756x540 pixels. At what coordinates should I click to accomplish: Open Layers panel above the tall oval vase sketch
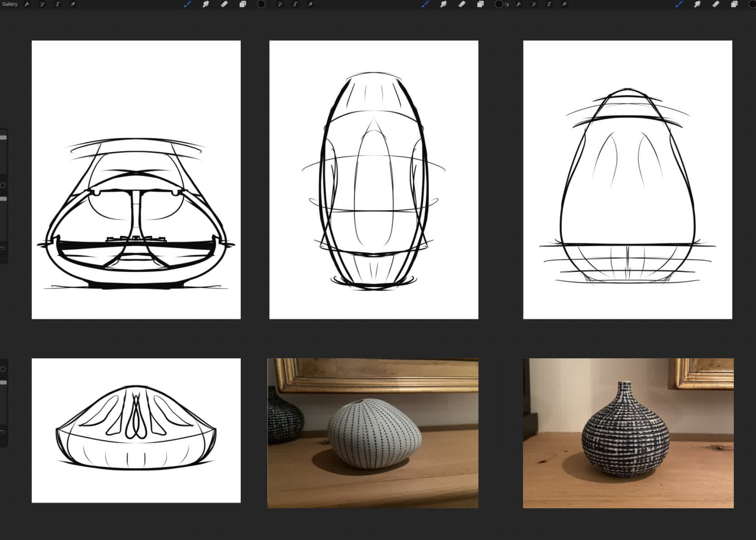(x=480, y=4)
